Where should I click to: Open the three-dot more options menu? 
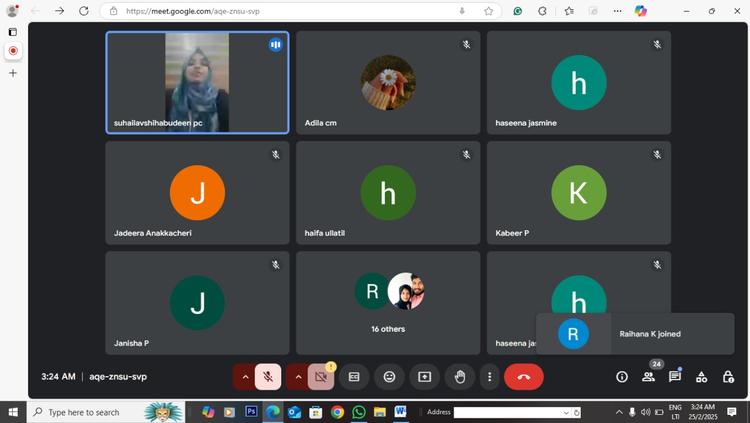tap(489, 377)
